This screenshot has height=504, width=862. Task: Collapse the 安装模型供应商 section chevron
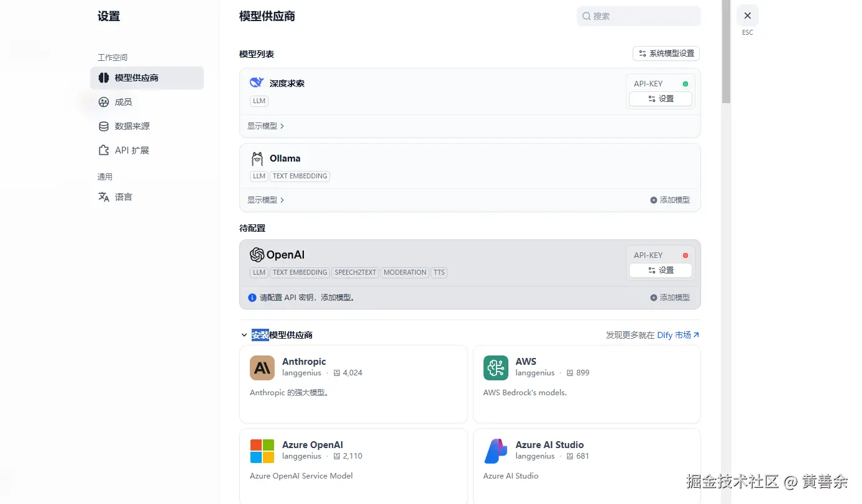pyautogui.click(x=244, y=335)
